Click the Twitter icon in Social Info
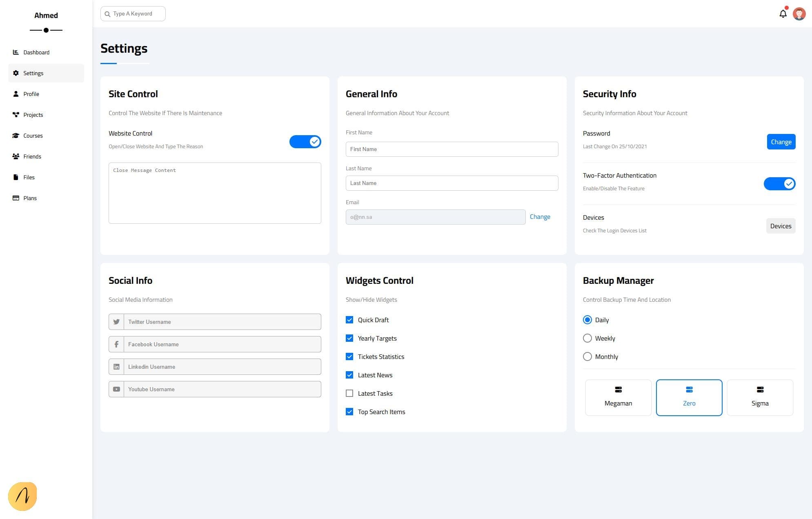This screenshot has width=812, height=519. (116, 322)
